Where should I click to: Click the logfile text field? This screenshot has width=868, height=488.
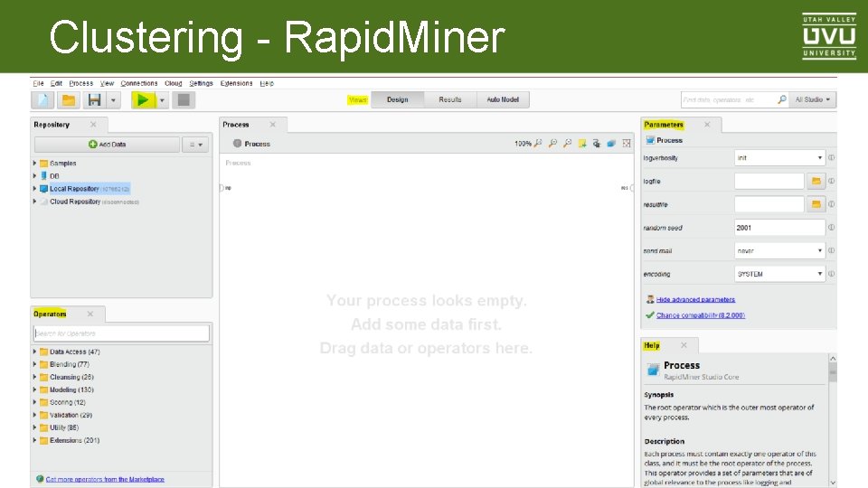pos(769,181)
